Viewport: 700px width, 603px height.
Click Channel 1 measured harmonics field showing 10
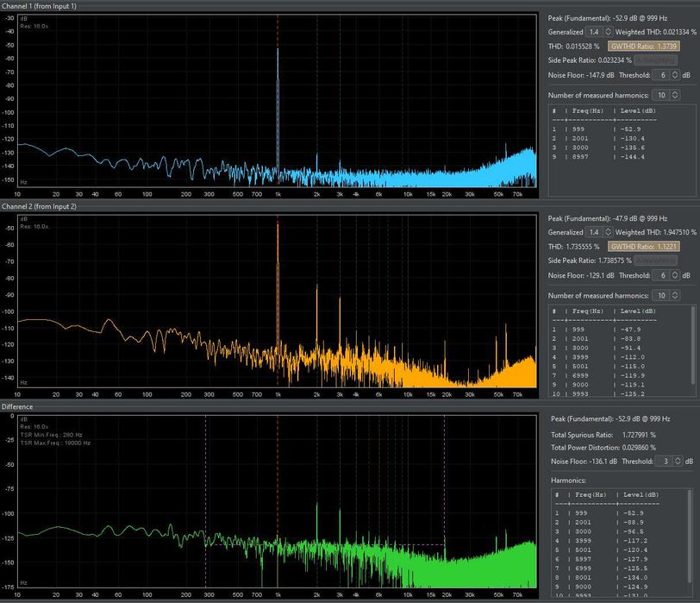[661, 95]
